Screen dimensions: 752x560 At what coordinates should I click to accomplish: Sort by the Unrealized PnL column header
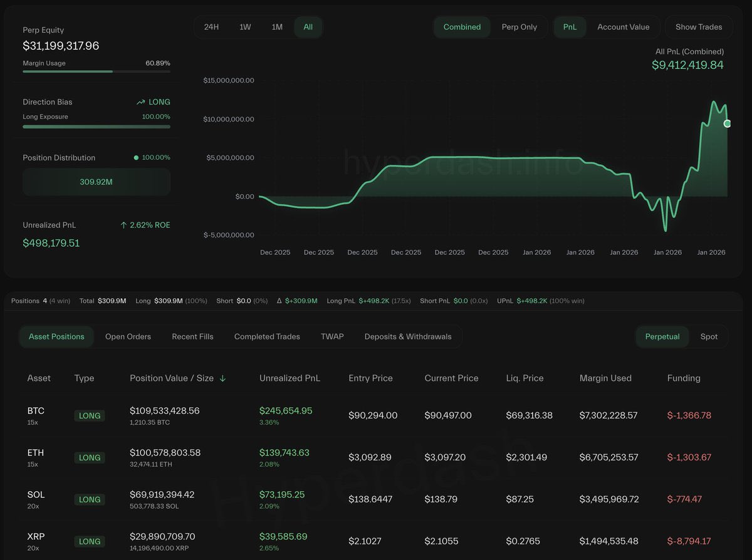tap(290, 378)
